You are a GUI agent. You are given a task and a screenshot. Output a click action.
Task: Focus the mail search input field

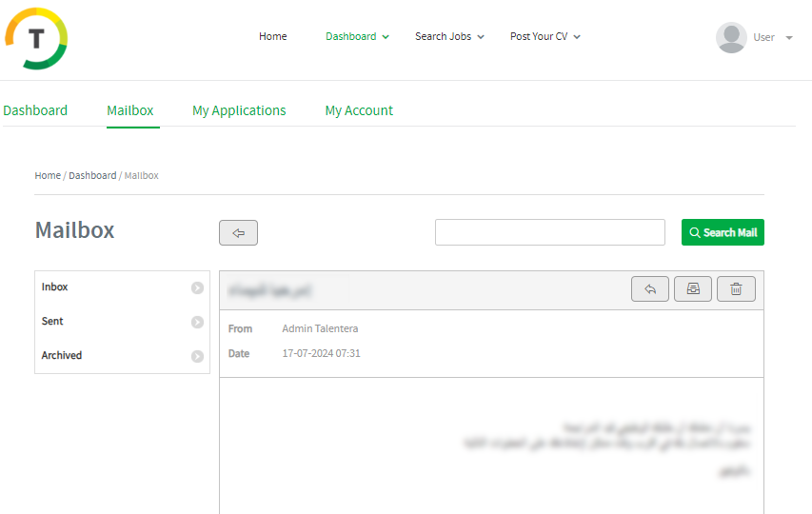point(549,232)
